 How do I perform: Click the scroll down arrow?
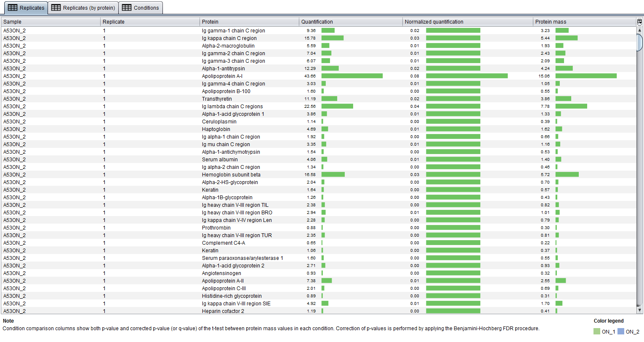(x=640, y=310)
